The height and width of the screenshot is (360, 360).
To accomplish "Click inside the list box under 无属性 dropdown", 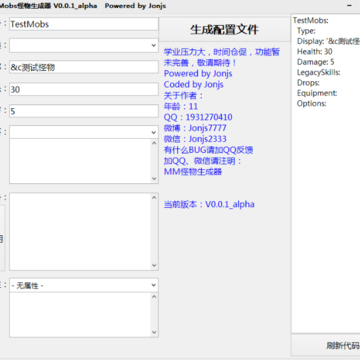I will pos(80,315).
